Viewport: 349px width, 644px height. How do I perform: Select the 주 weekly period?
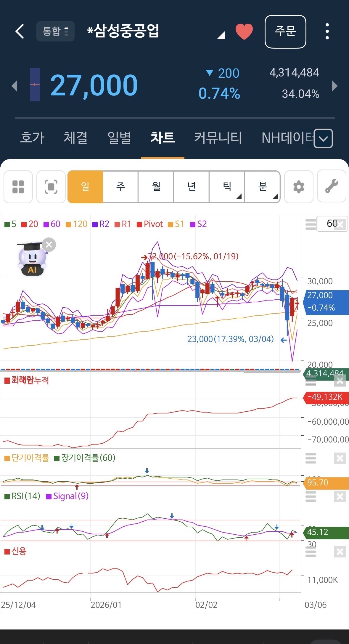click(x=120, y=187)
